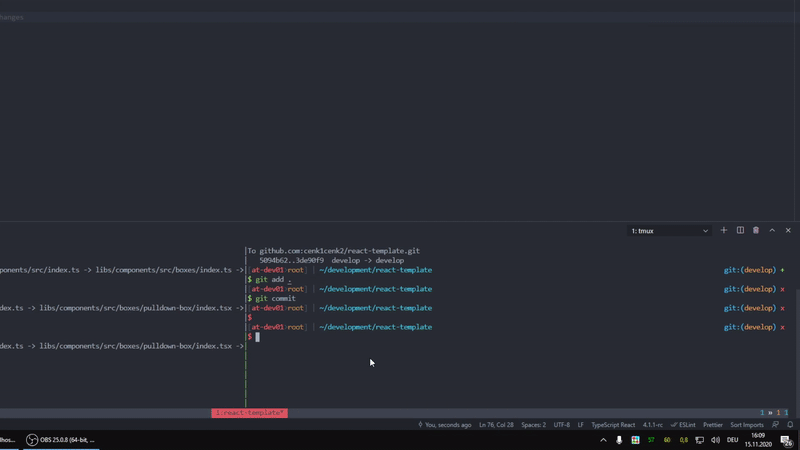Kill the terminal using the trash icon
The width and height of the screenshot is (800, 450).
(756, 231)
